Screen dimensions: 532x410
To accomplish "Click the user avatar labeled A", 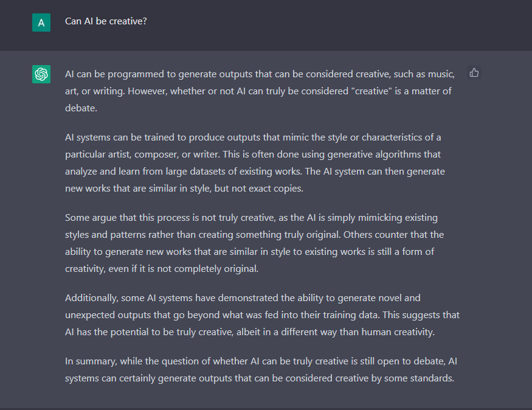I will pyautogui.click(x=41, y=23).
